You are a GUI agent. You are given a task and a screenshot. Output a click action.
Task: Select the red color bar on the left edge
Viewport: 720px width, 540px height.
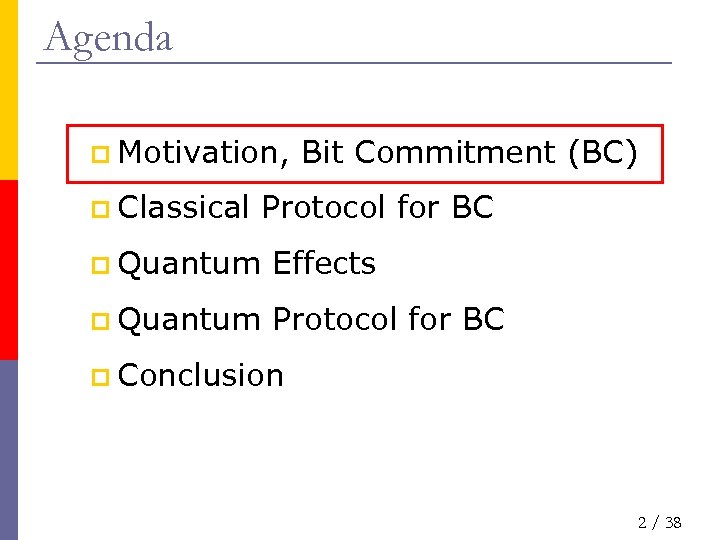coord(8,270)
